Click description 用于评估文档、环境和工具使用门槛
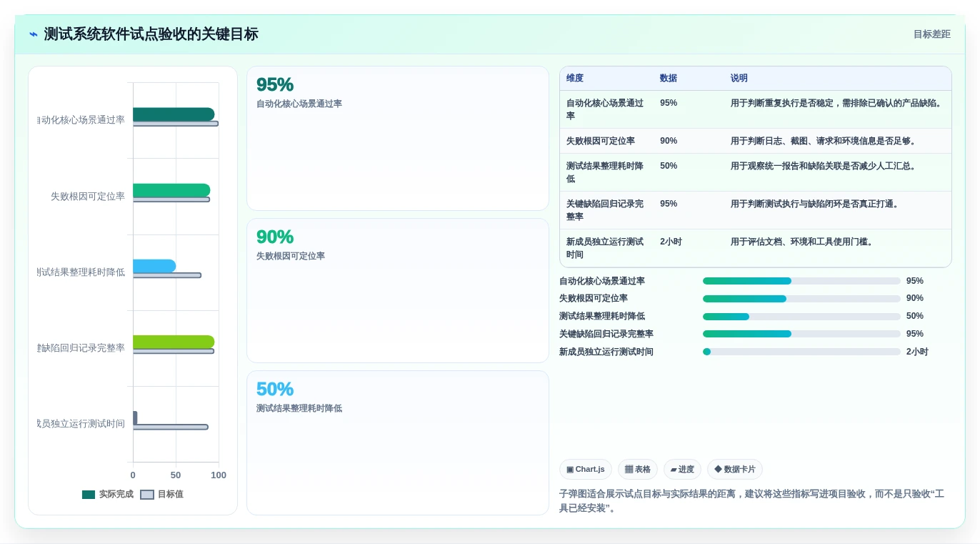The width and height of the screenshot is (980, 544). click(x=801, y=242)
